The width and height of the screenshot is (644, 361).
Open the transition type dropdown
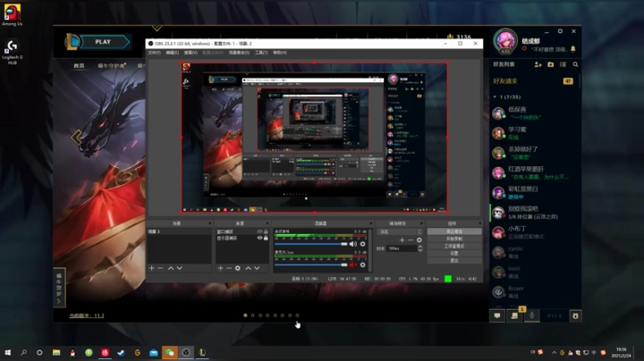[x=401, y=231]
